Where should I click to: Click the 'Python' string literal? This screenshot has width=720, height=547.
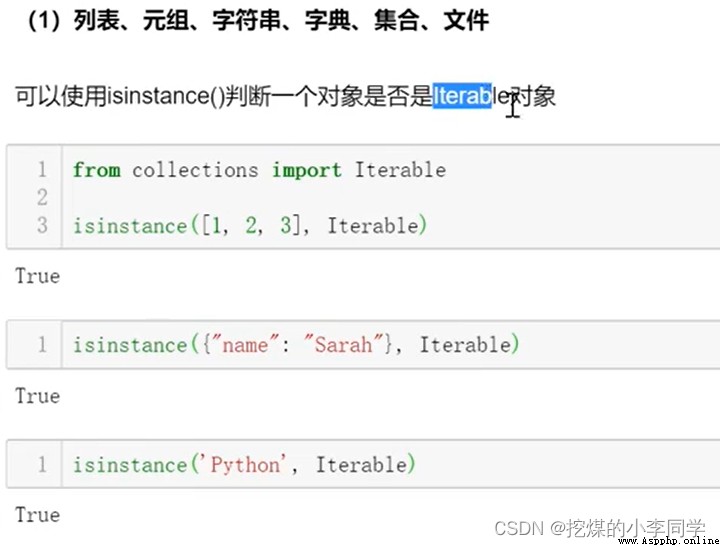click(x=248, y=464)
